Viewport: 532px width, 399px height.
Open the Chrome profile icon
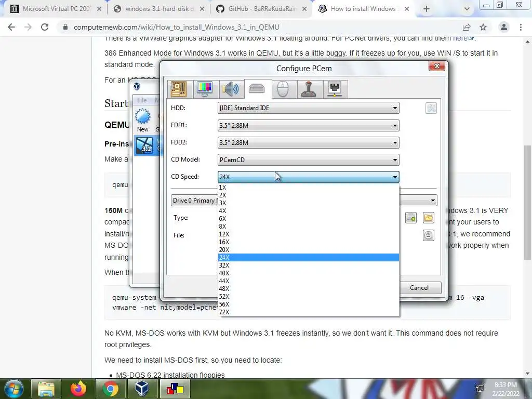[x=504, y=27]
